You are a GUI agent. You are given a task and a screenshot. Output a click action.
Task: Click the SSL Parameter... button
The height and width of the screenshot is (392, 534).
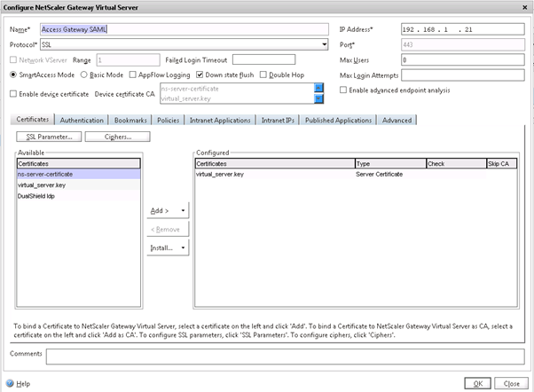(50, 137)
